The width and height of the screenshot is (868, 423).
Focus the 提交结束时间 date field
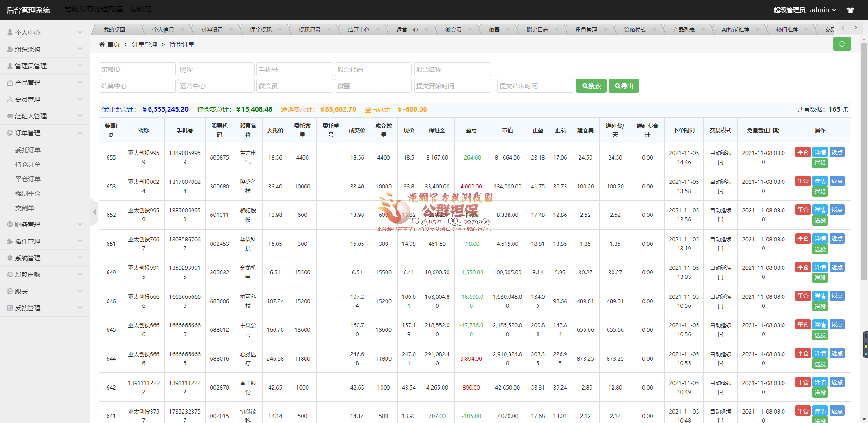click(x=536, y=86)
